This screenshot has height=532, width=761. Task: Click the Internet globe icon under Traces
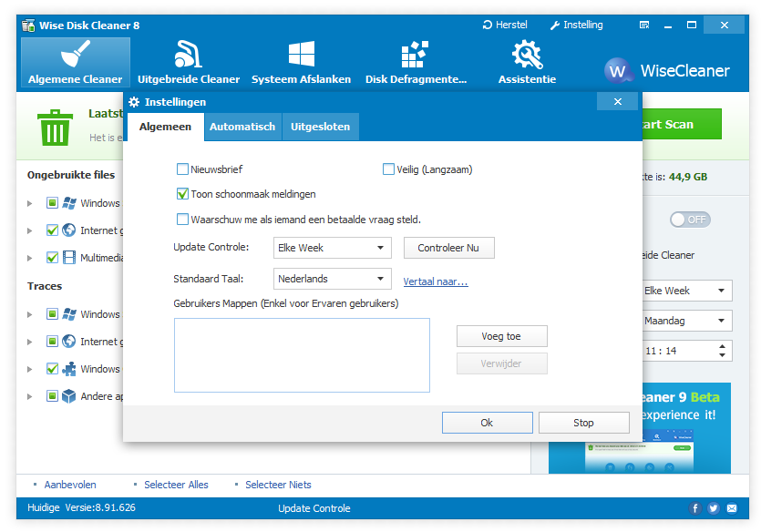click(x=69, y=342)
